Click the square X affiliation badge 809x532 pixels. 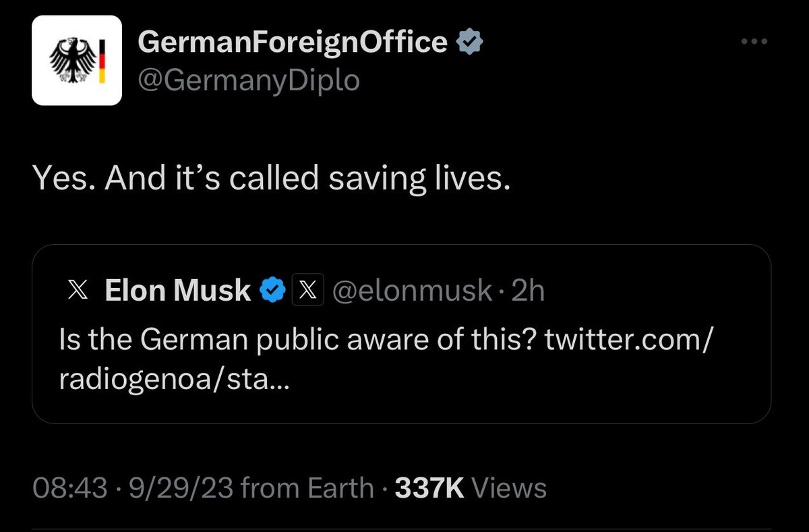click(309, 291)
